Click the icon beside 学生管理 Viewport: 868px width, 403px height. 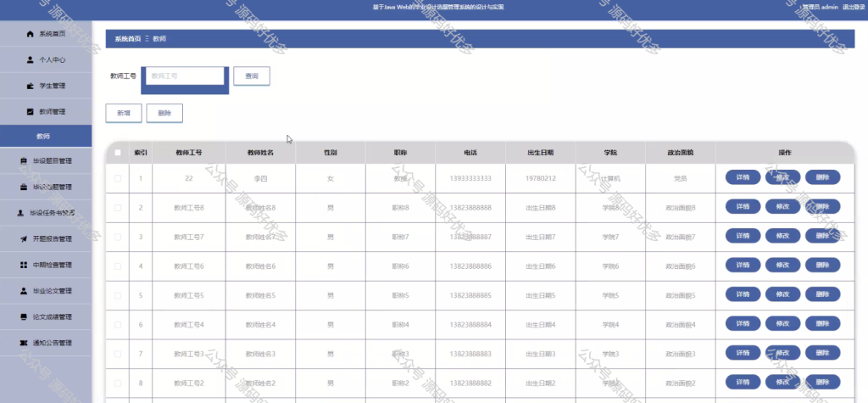pos(30,86)
